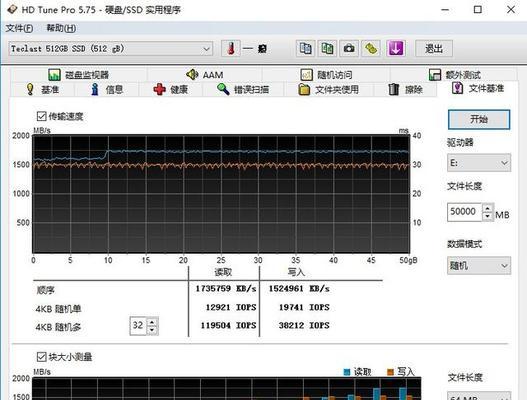Click the thermometer temperature icon
Image resolution: width=527 pixels, height=400 pixels.
(231, 49)
